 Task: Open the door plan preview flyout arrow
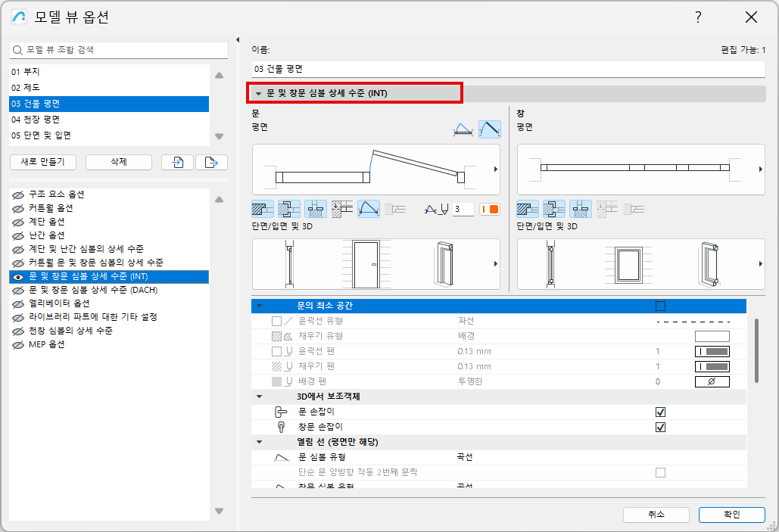[495, 170]
